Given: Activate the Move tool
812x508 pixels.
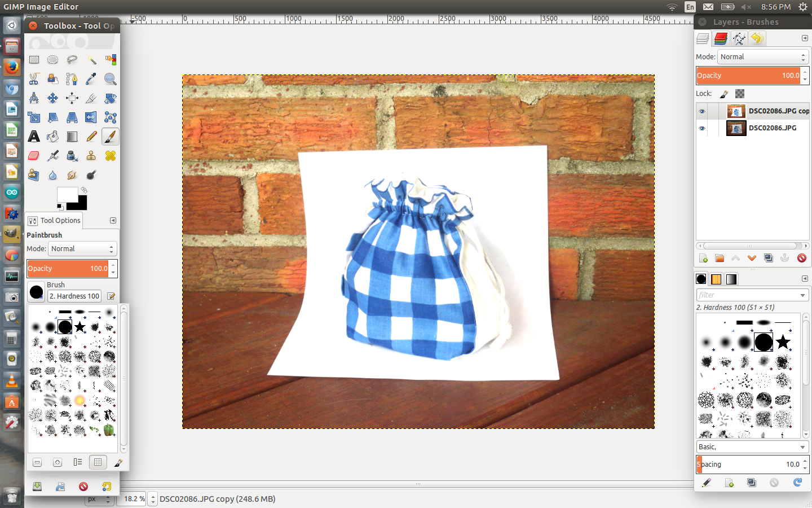Looking at the screenshot, I should tap(53, 98).
